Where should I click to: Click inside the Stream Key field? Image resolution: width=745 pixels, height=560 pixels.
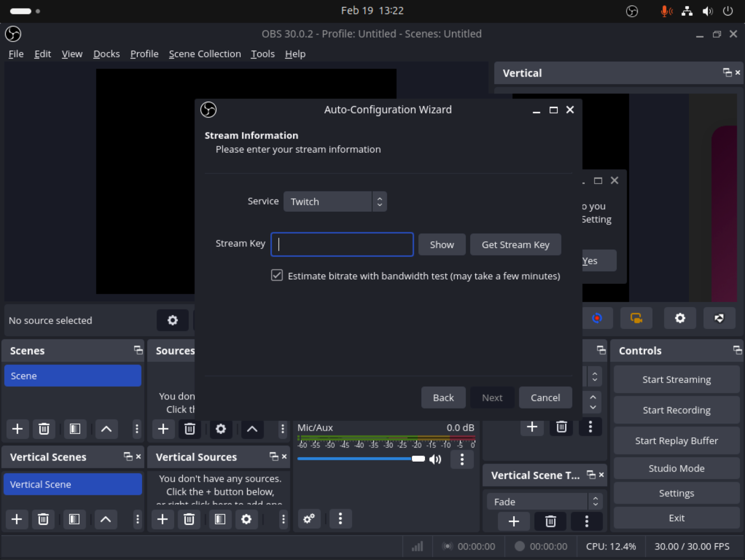click(x=342, y=244)
